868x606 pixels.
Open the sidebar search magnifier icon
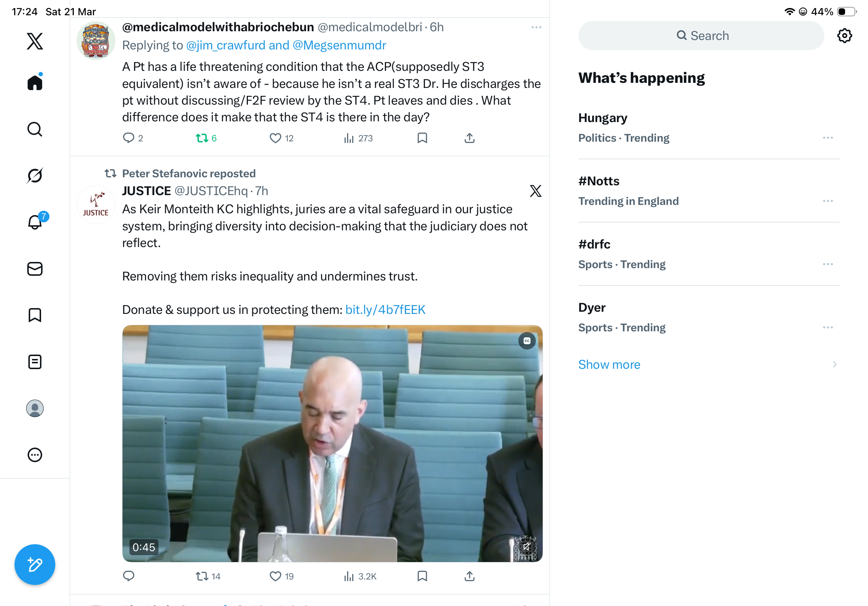(x=35, y=129)
